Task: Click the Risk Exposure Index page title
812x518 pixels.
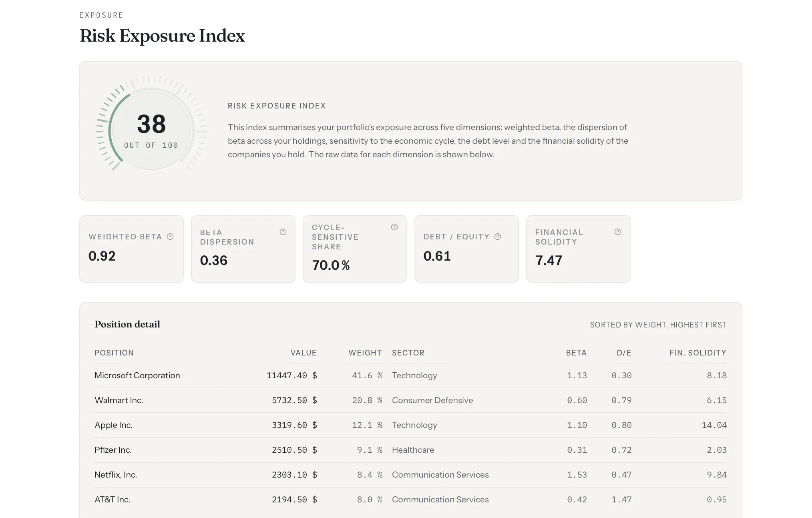Action: pos(162,36)
